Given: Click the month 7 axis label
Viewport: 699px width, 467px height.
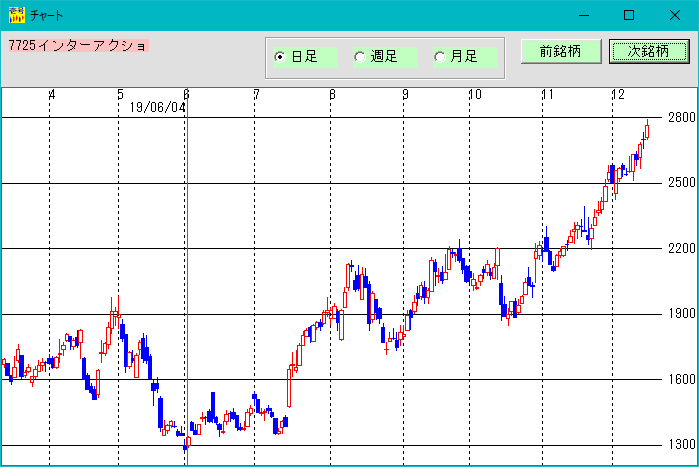Looking at the screenshot, I should pos(256,94).
